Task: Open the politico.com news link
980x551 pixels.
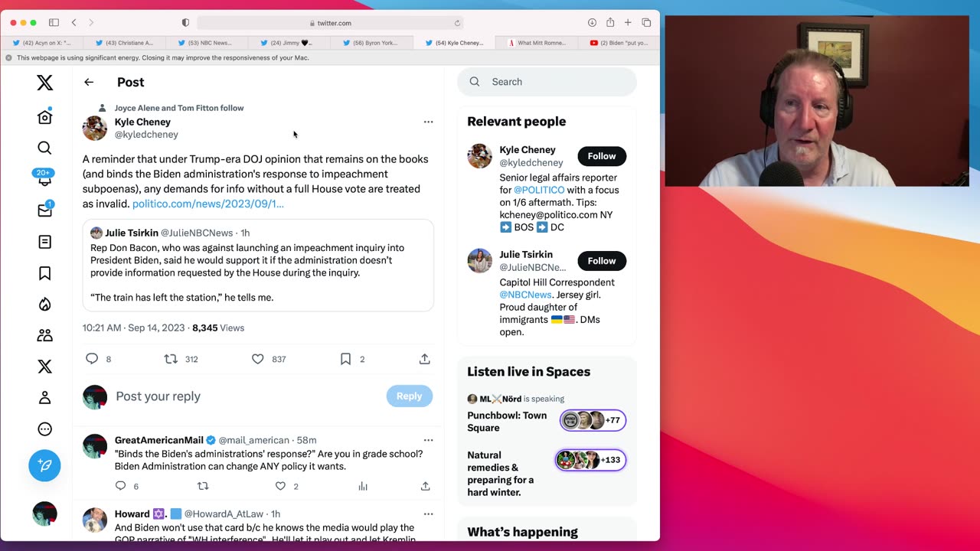Action: [207, 204]
